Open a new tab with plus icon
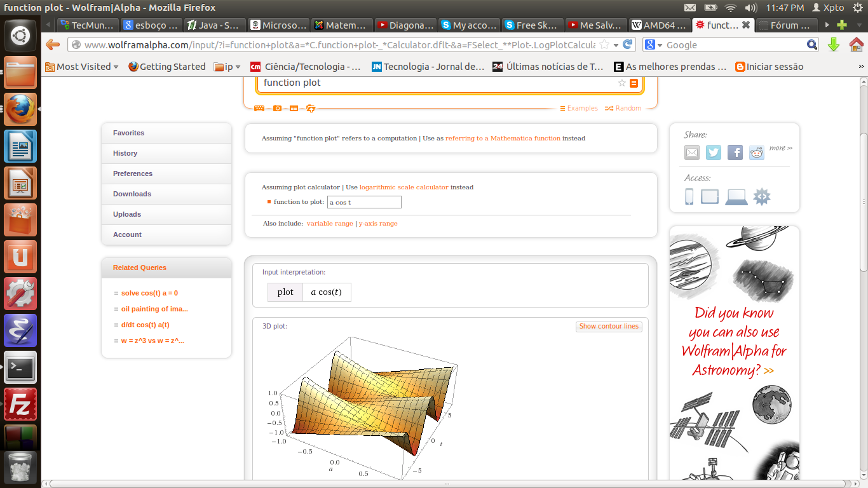Screen dimensions: 868x488 pos(842,25)
